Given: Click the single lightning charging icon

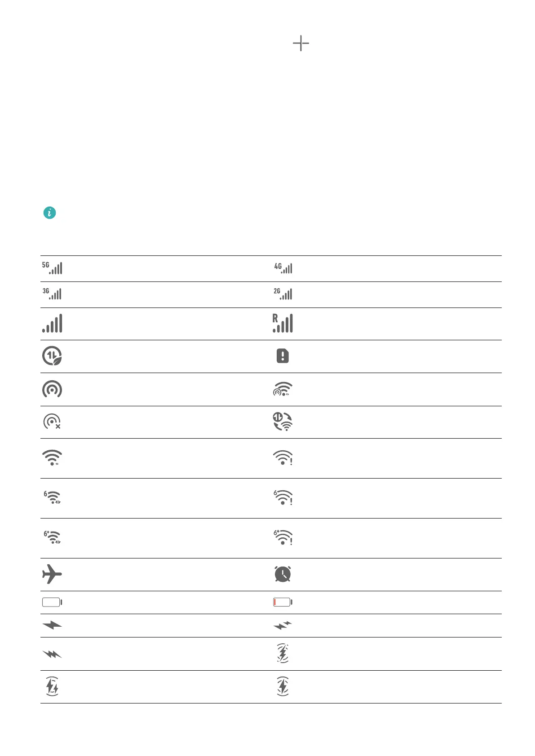Looking at the screenshot, I should tap(52, 625).
